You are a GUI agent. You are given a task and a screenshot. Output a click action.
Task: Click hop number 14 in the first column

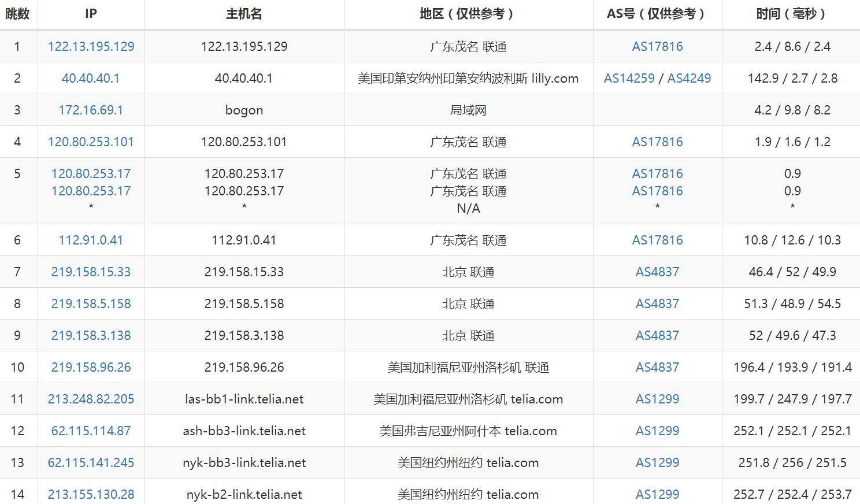(x=17, y=494)
